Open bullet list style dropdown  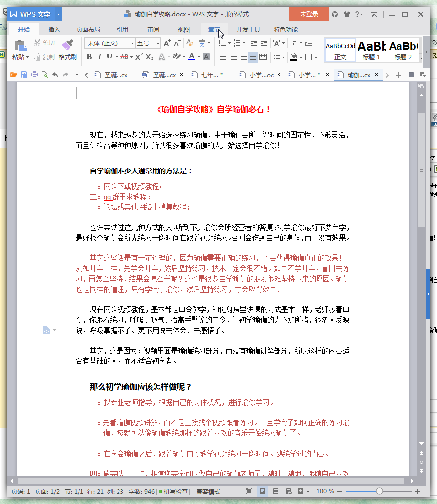pyautogui.click(x=230, y=43)
